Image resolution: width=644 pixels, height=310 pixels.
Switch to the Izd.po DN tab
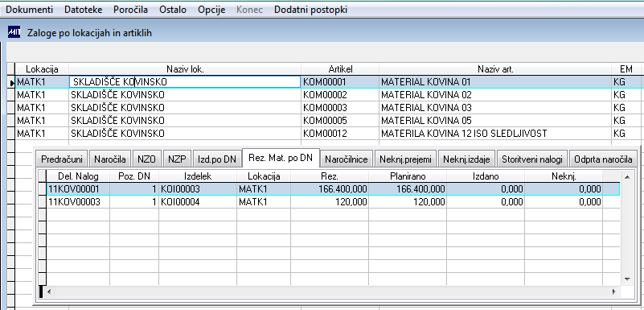click(x=217, y=159)
